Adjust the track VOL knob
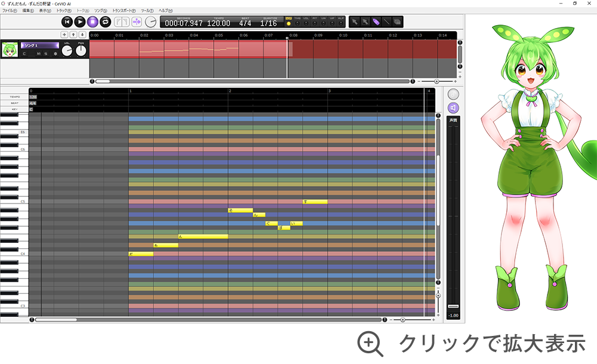This screenshot has height=364, width=597. click(x=67, y=51)
